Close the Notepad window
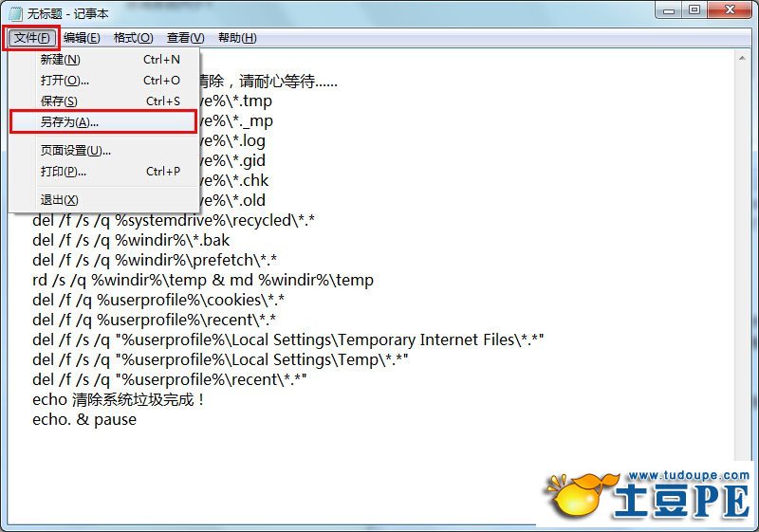 coord(730,10)
